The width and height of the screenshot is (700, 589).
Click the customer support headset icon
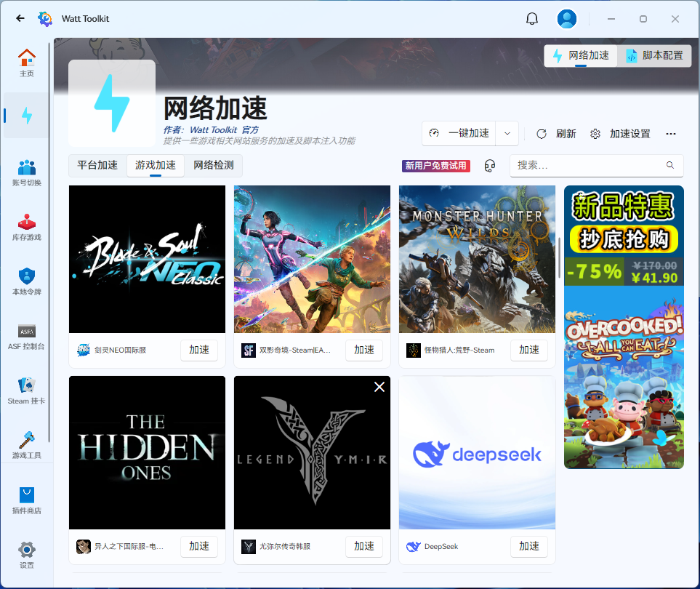click(490, 166)
